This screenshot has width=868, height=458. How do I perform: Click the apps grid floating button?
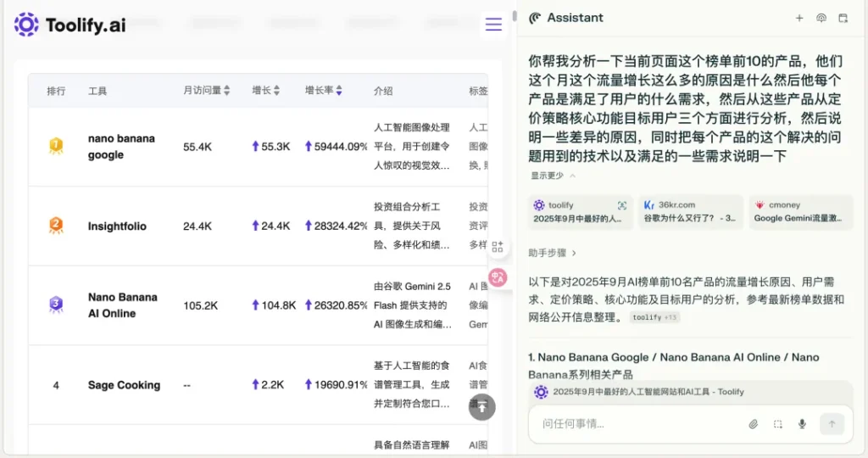pyautogui.click(x=498, y=247)
